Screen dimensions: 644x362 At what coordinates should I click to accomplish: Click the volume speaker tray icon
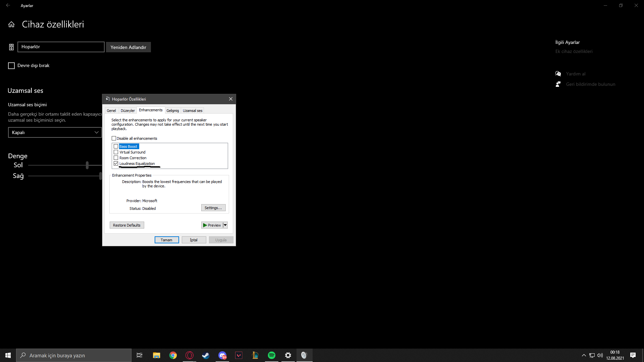point(600,355)
